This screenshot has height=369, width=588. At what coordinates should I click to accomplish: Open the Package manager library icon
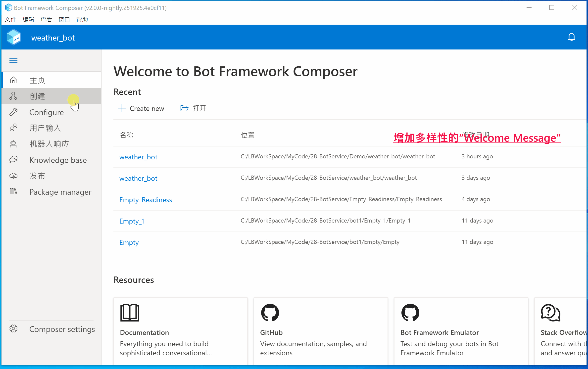pos(13,191)
